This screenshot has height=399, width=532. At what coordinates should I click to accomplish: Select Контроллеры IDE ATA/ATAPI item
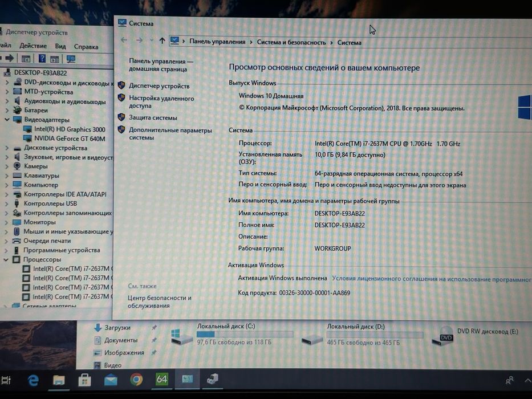[x=65, y=194]
